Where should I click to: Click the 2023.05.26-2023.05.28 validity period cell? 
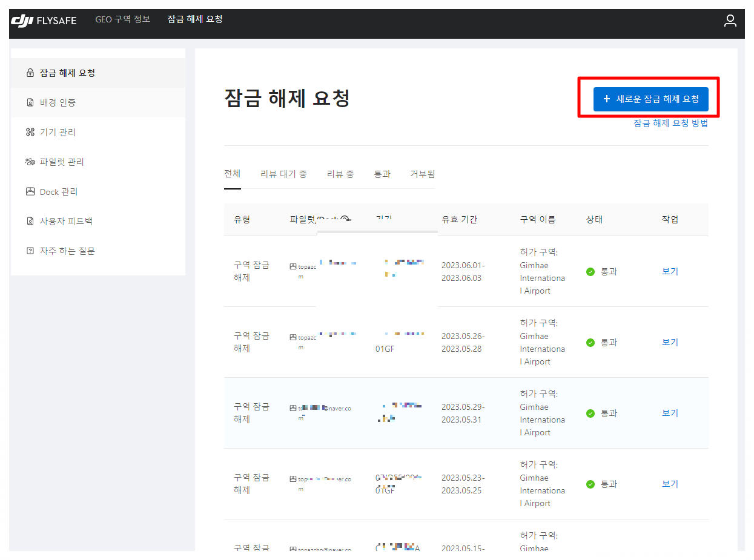pos(463,343)
